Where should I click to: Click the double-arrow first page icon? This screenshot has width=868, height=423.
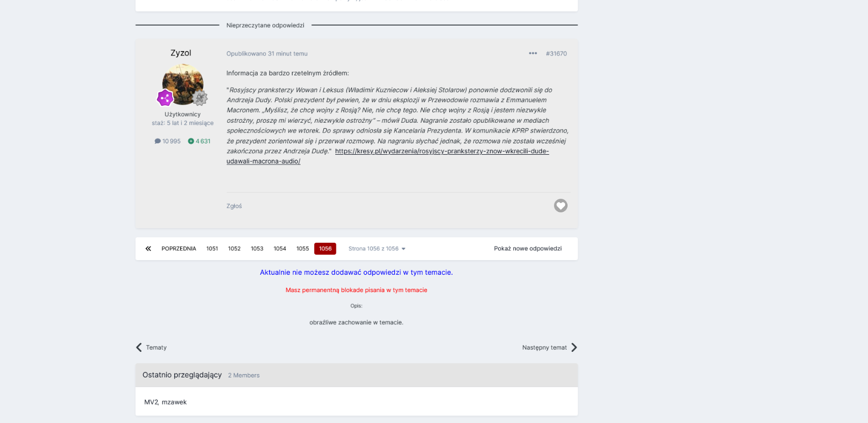point(148,249)
